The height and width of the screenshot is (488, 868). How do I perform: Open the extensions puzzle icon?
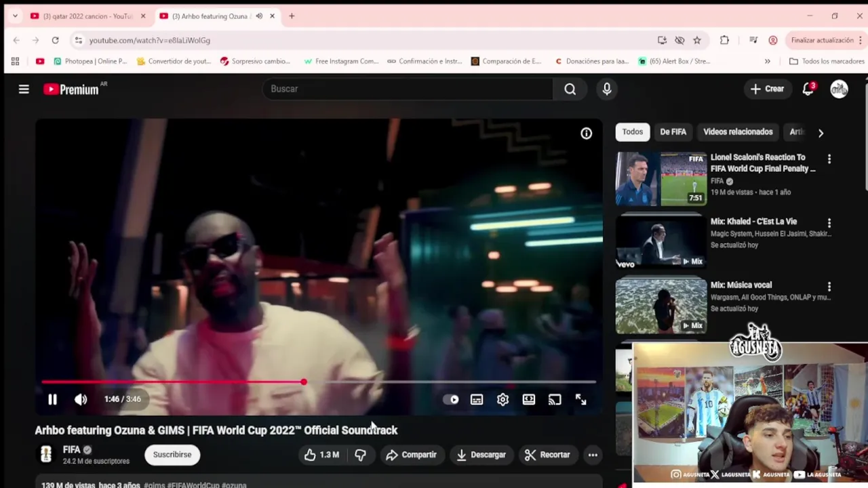[x=724, y=41]
